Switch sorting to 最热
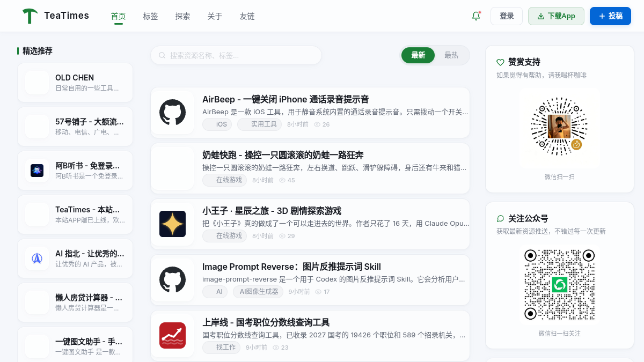Viewport: 644px width, 362px height. [x=451, y=55]
